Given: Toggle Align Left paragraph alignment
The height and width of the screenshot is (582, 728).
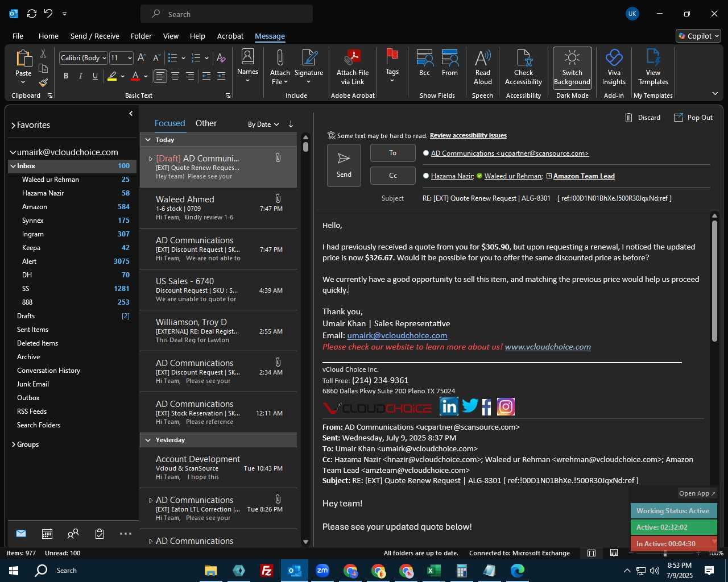Looking at the screenshot, I should tap(160, 76).
